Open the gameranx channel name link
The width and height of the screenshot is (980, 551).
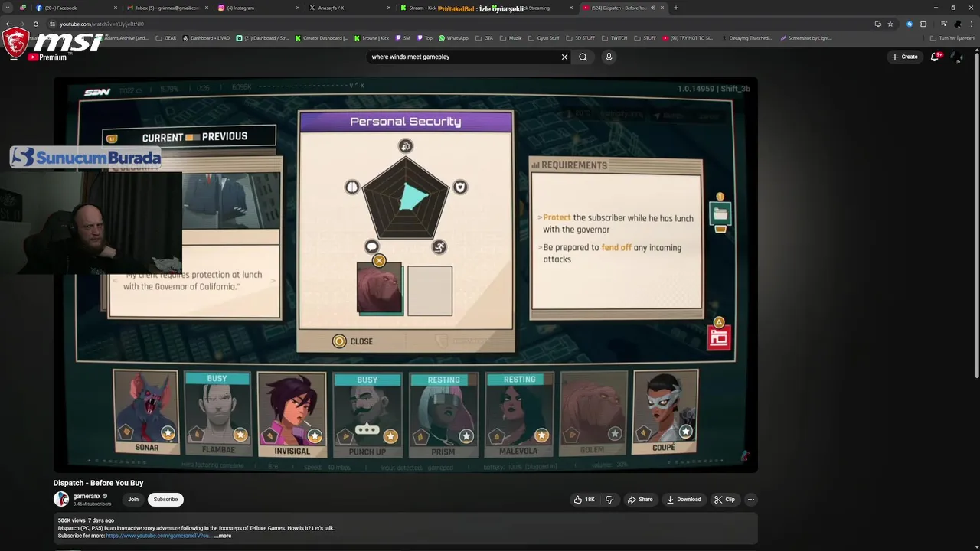87,496
